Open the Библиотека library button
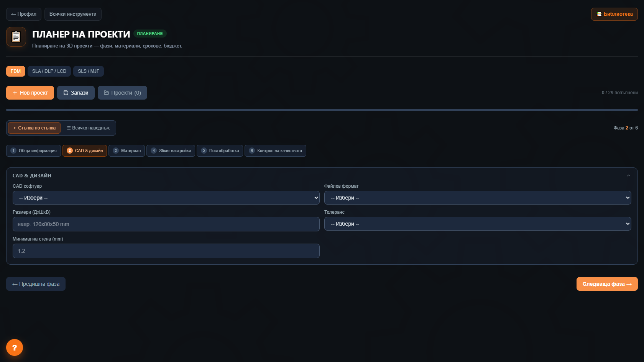This screenshot has height=362, width=644. [614, 14]
